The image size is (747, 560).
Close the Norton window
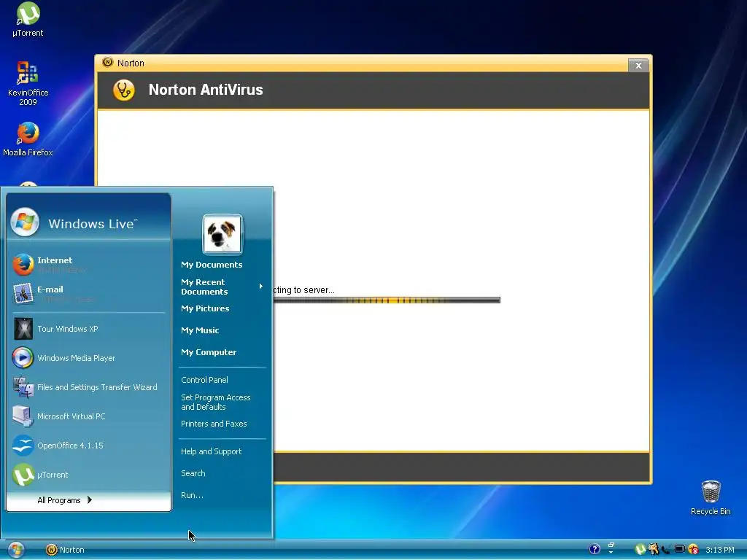click(x=638, y=65)
